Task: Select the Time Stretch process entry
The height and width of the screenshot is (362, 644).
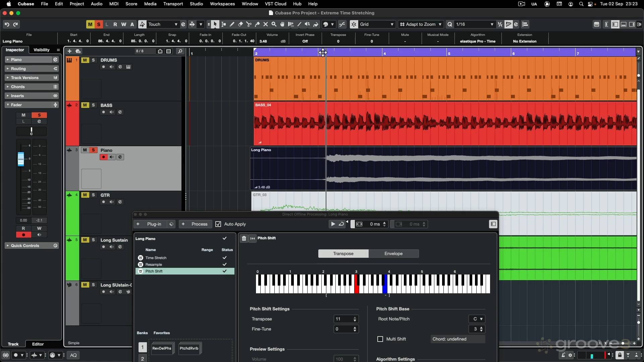Action: [x=156, y=258]
